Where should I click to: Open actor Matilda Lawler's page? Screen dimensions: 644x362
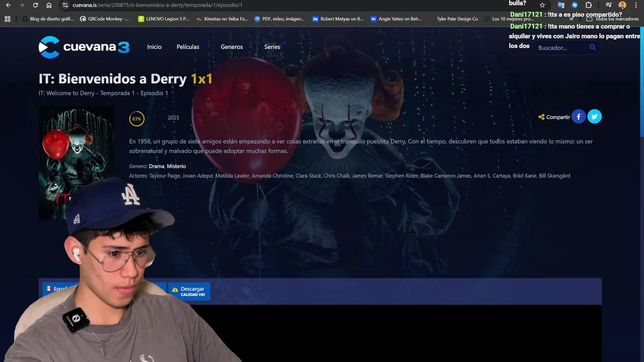coord(232,176)
